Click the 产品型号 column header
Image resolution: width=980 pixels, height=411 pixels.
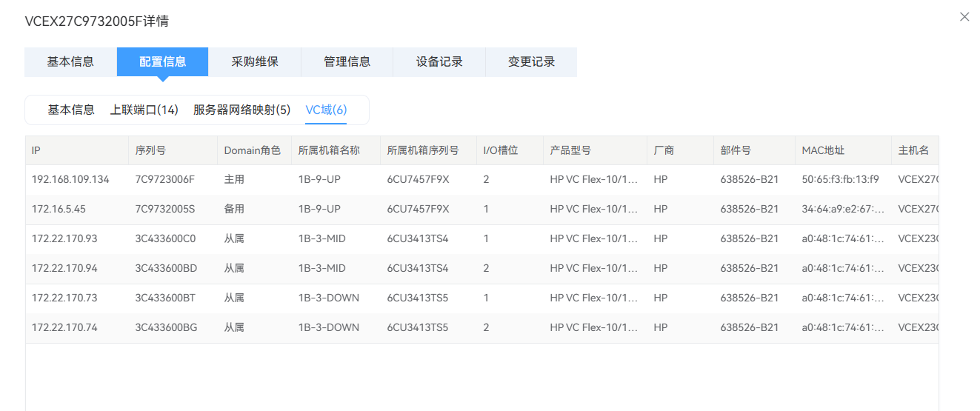(595, 150)
